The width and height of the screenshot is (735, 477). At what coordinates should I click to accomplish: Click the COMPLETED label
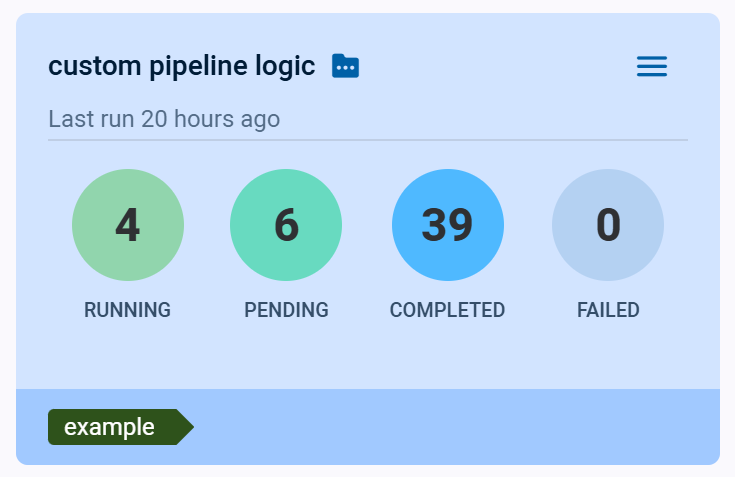447,310
